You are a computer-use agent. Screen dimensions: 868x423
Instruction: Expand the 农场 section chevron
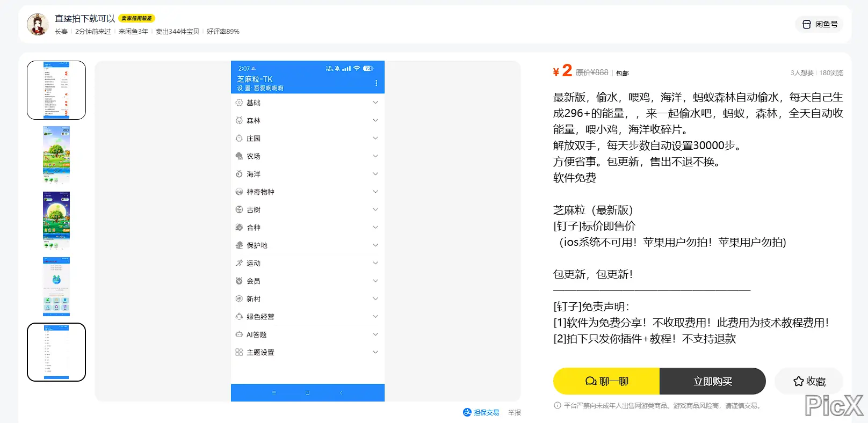[x=375, y=156]
